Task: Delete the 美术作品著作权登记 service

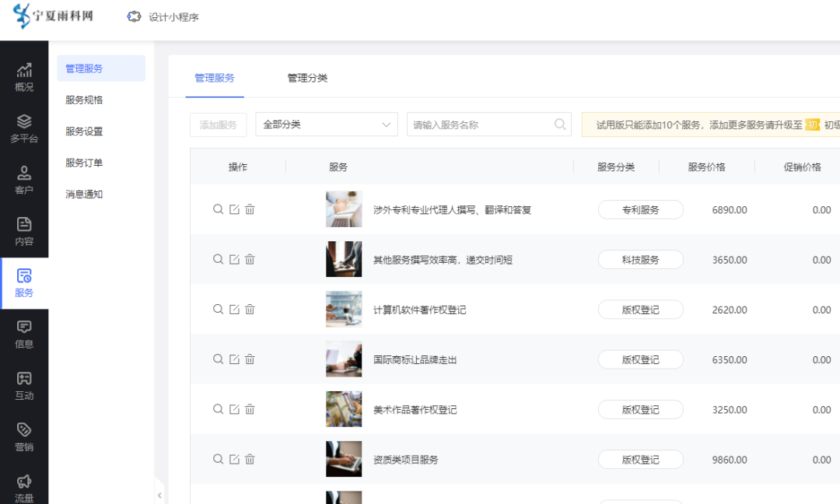Action: click(x=250, y=409)
